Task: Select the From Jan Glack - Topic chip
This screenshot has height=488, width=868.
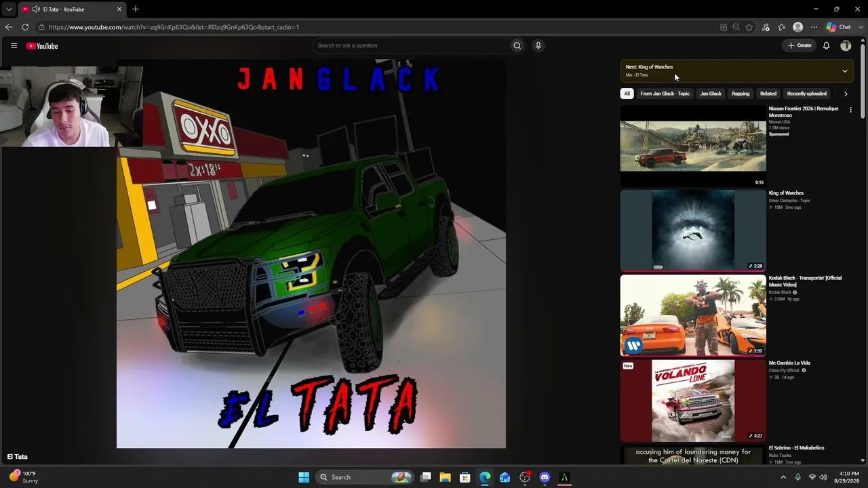Action: (665, 94)
